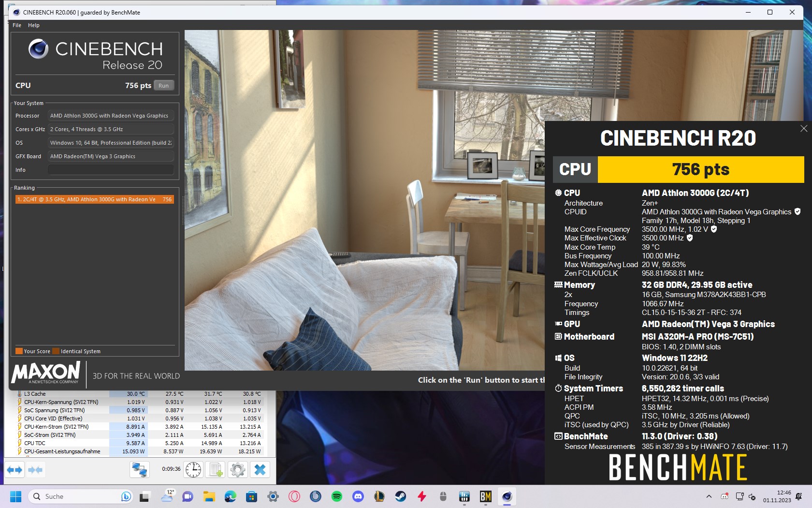812x508 pixels.
Task: Show hidden system tray icons
Action: pos(709,496)
